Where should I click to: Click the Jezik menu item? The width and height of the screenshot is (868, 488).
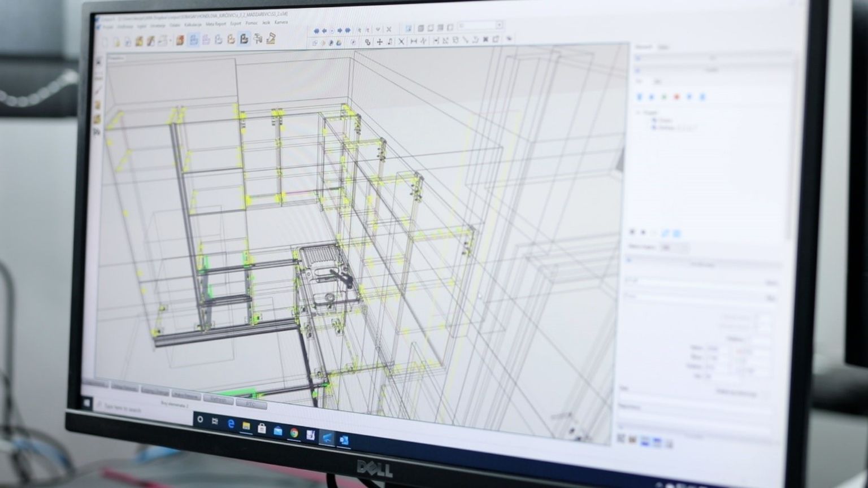pos(266,23)
